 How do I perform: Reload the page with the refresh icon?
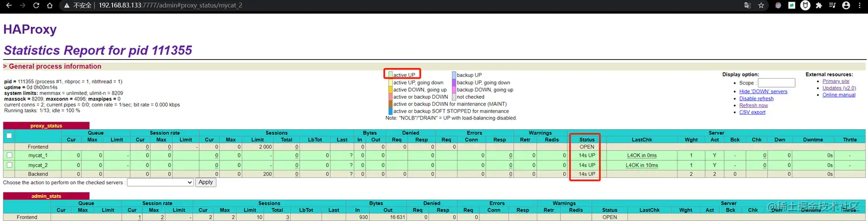coord(36,5)
